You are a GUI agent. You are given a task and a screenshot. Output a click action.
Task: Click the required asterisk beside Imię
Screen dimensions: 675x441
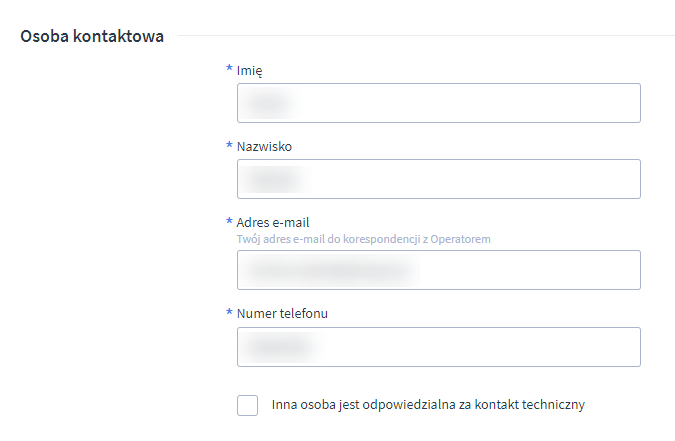[230, 70]
